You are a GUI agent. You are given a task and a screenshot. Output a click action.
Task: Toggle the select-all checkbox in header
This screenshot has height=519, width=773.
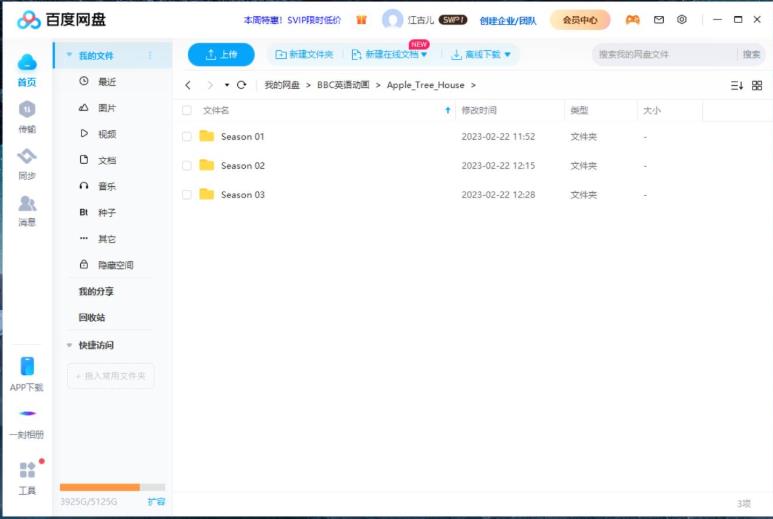point(187,110)
